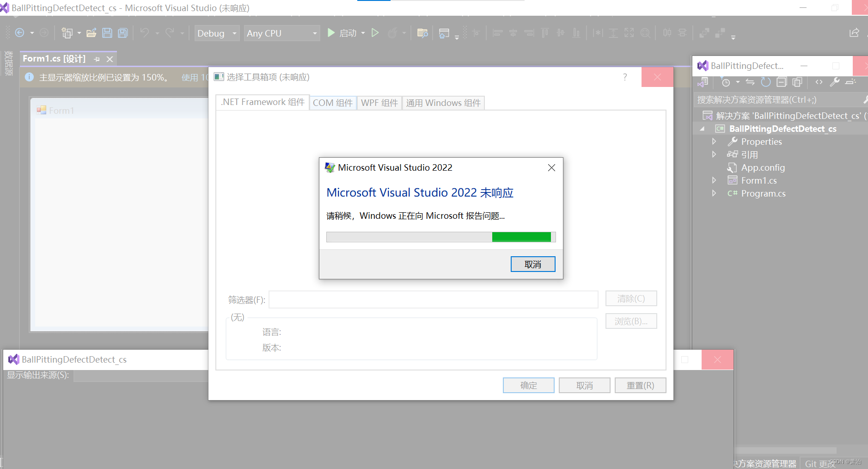Click the Share icon in the top toolbar
This screenshot has height=469, width=868.
(854, 32)
